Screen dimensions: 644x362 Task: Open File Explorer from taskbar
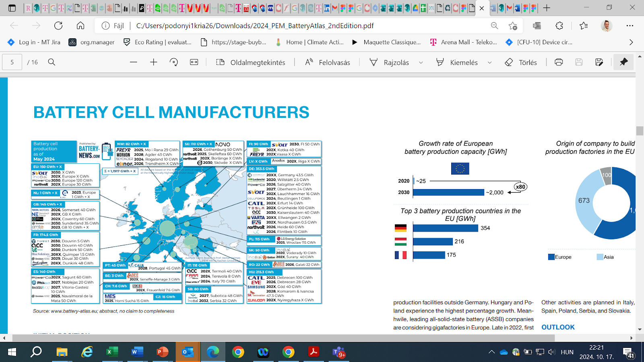(62, 352)
